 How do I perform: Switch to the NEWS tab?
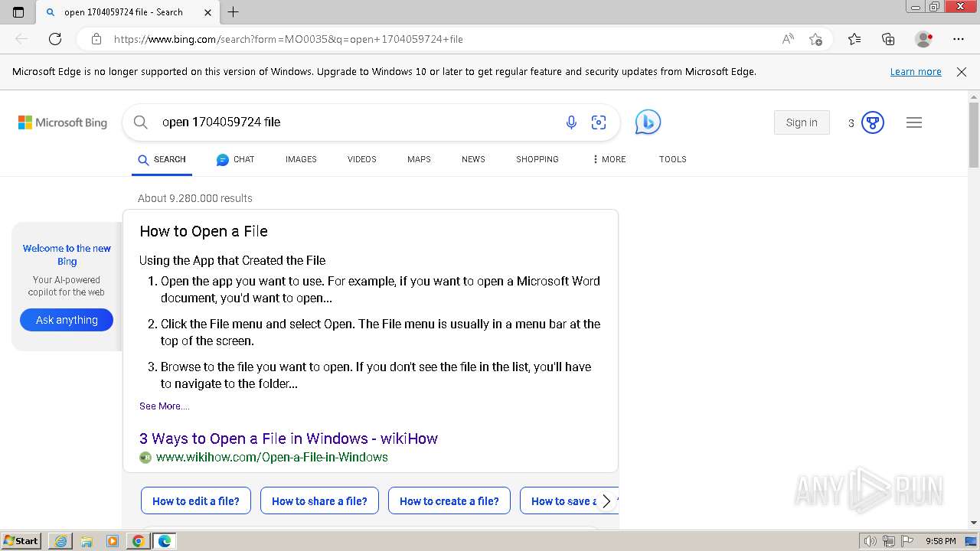tap(473, 160)
